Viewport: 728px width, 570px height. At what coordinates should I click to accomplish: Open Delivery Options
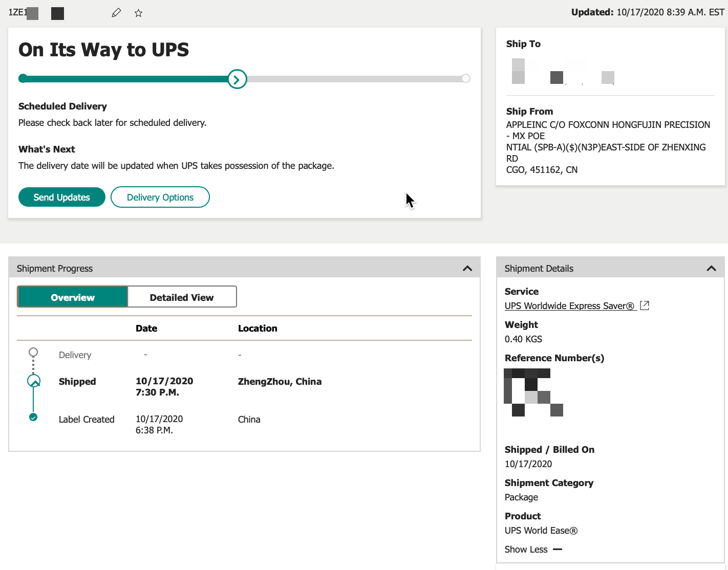(160, 197)
